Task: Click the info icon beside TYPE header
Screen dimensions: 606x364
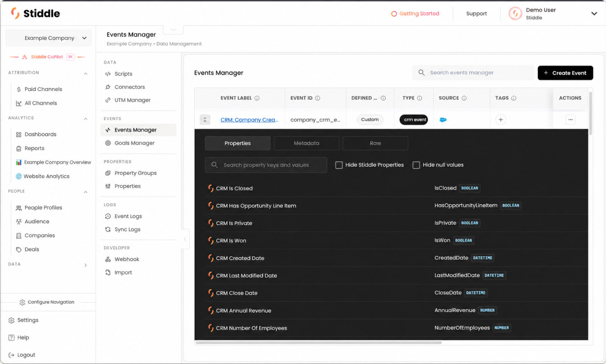Action: point(420,98)
